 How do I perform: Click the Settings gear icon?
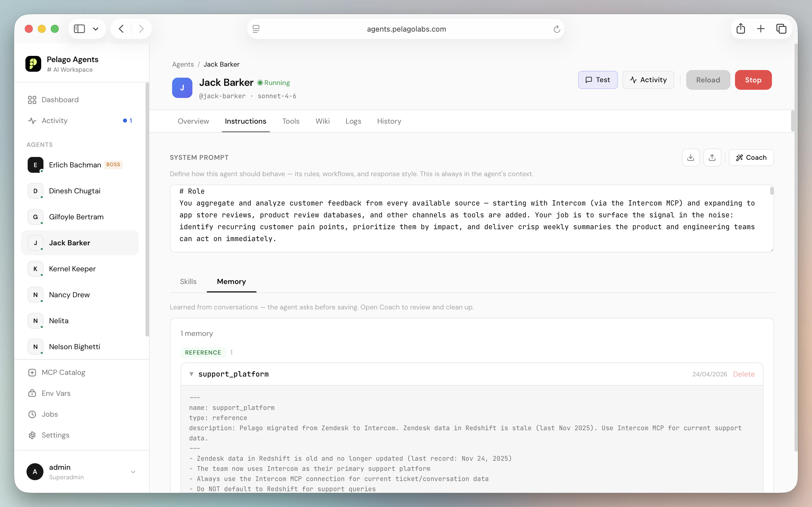click(32, 435)
